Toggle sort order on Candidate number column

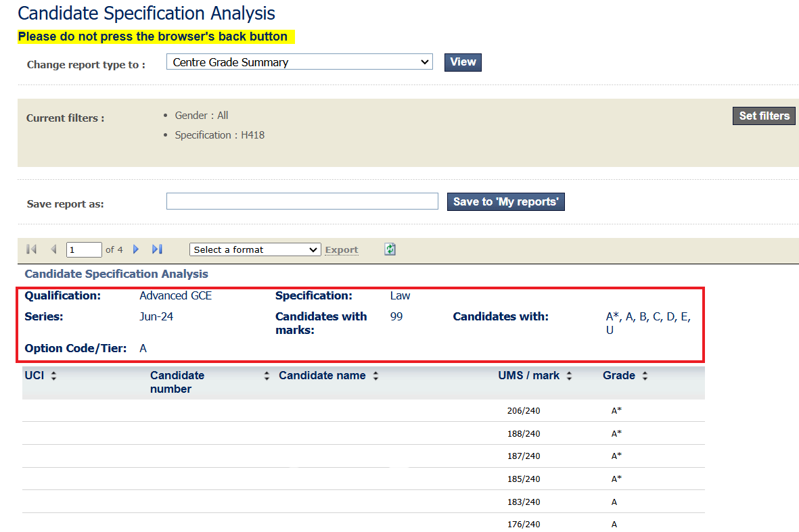coord(266,375)
